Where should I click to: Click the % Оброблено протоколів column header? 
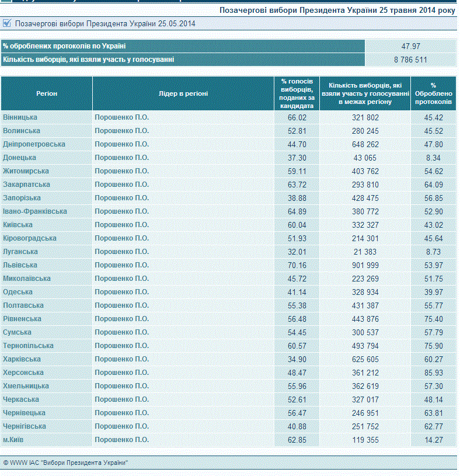tap(433, 93)
